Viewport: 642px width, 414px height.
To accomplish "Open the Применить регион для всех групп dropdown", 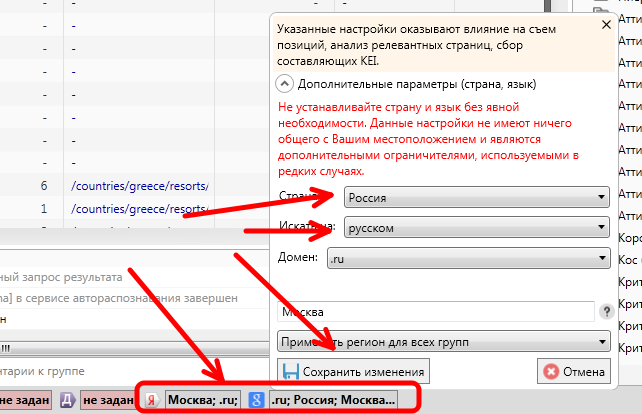I will (x=444, y=342).
